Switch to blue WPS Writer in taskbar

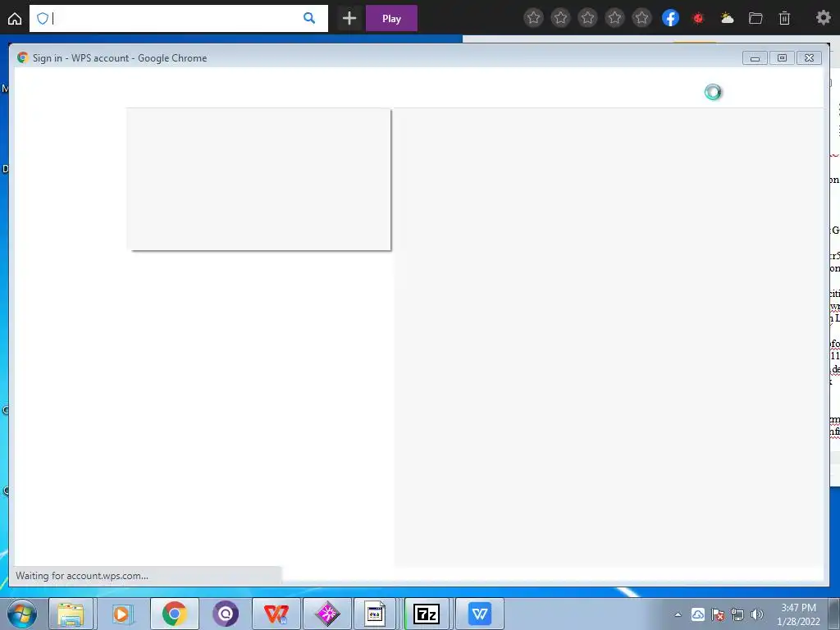point(479,614)
